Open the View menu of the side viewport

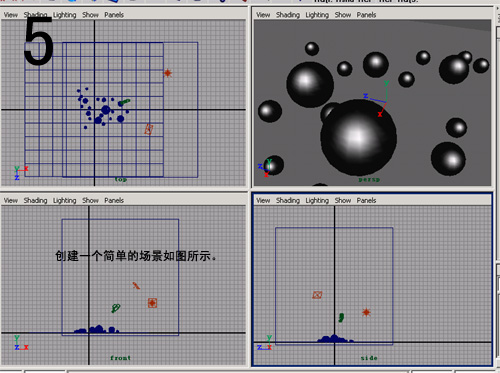[x=263, y=200]
